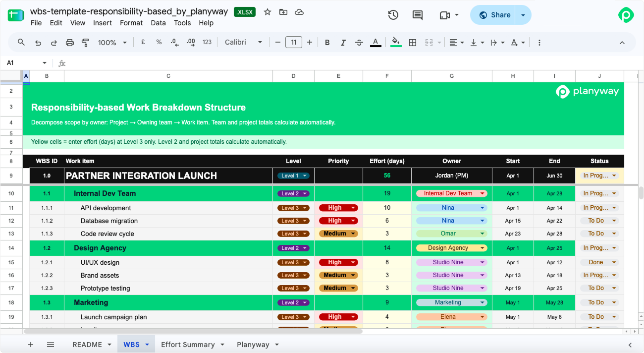644x353 pixels.
Task: Open horizontal align dropdown
Action: [x=456, y=43]
